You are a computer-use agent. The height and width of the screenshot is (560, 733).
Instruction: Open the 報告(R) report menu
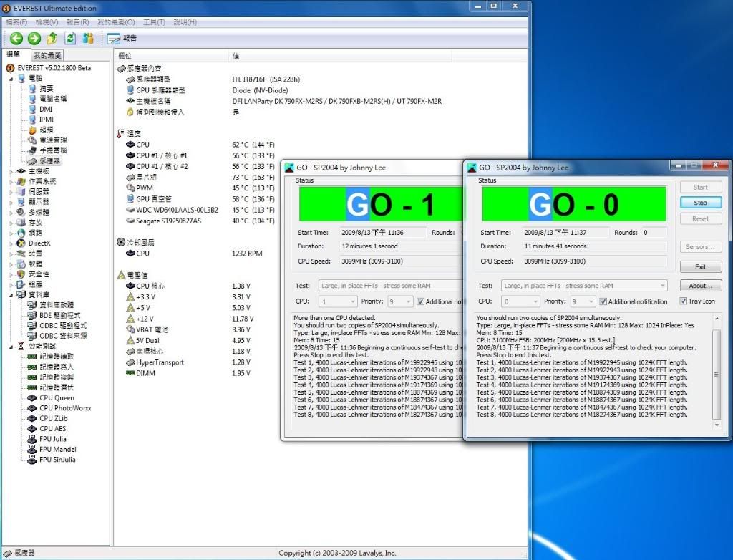click(x=77, y=22)
